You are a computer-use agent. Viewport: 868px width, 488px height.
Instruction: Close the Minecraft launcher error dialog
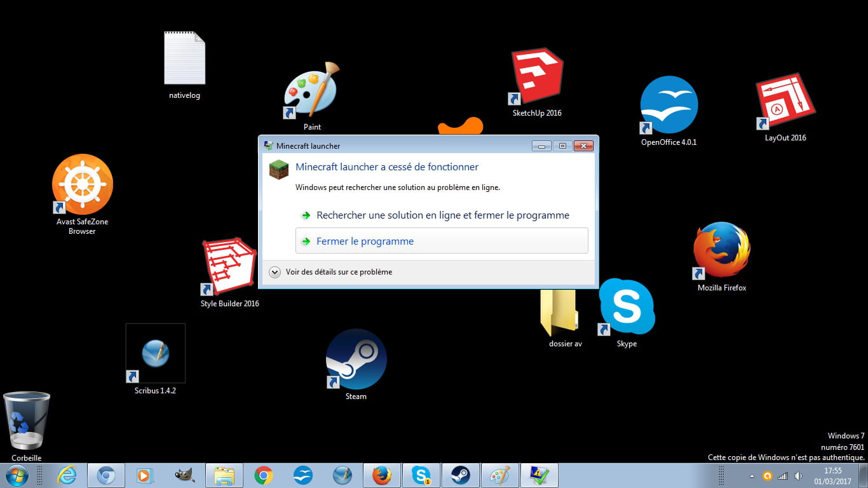583,146
